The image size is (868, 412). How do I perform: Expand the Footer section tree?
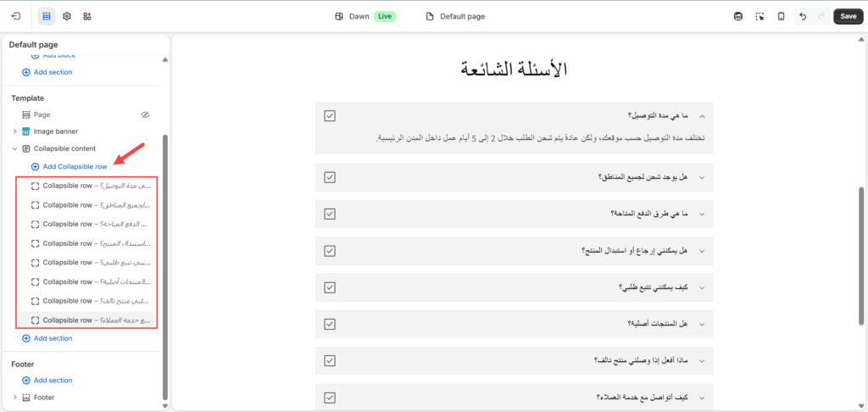pos(14,397)
